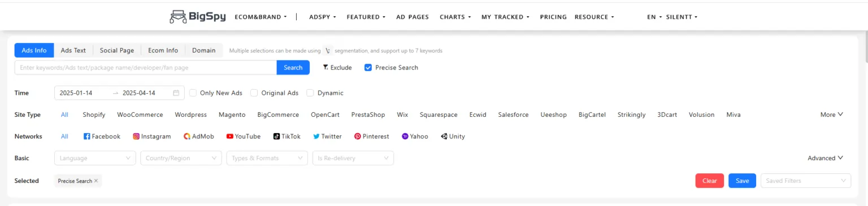
Task: Click the blue Search button
Action: pyautogui.click(x=293, y=68)
